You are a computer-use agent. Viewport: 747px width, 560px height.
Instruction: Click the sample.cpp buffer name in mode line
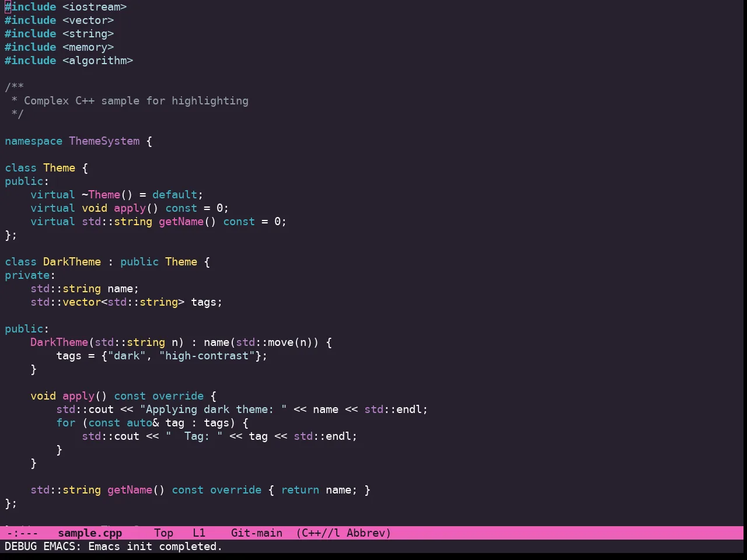(90, 533)
